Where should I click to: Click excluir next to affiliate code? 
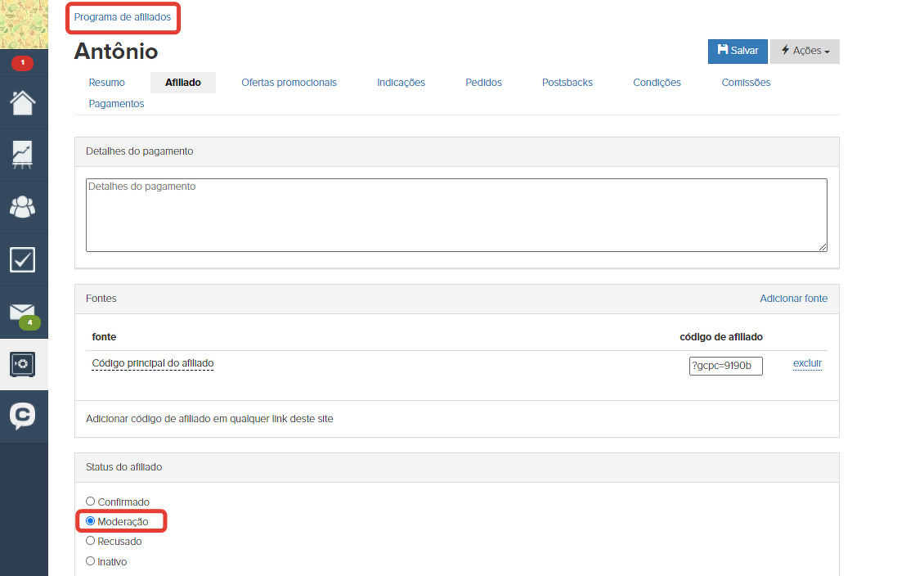tap(807, 364)
